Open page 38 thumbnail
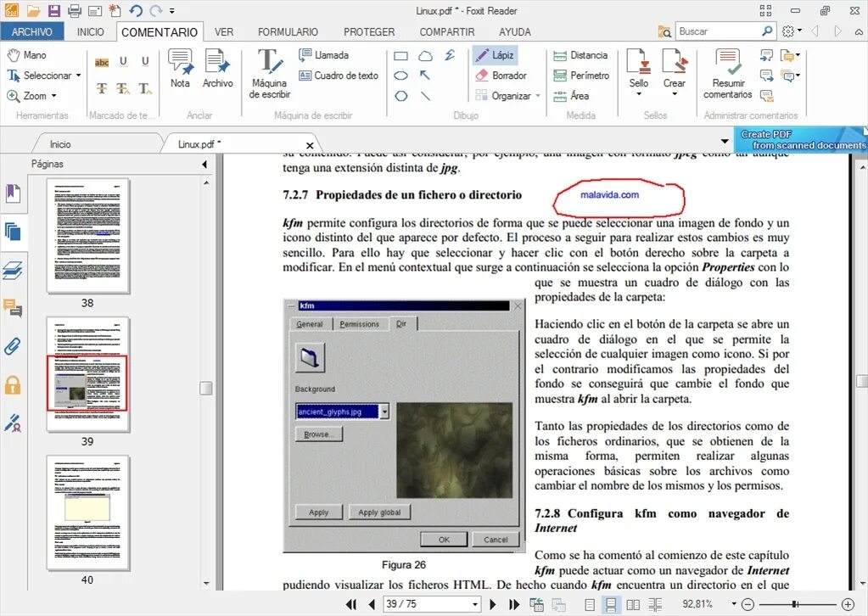 (88, 236)
